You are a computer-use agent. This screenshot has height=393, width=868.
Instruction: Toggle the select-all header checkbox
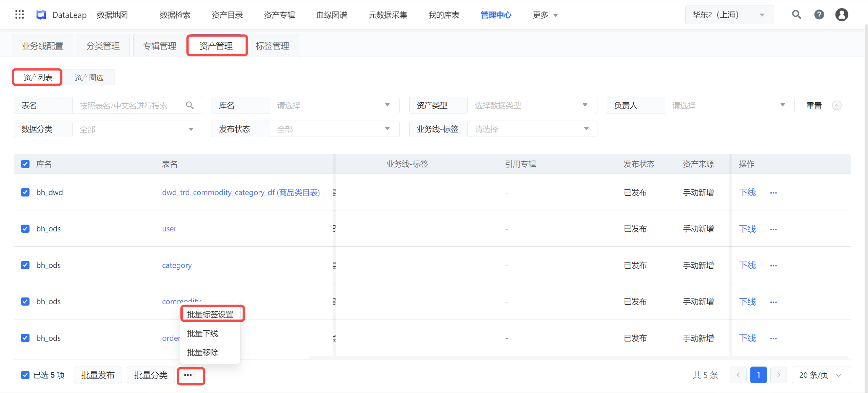25,164
